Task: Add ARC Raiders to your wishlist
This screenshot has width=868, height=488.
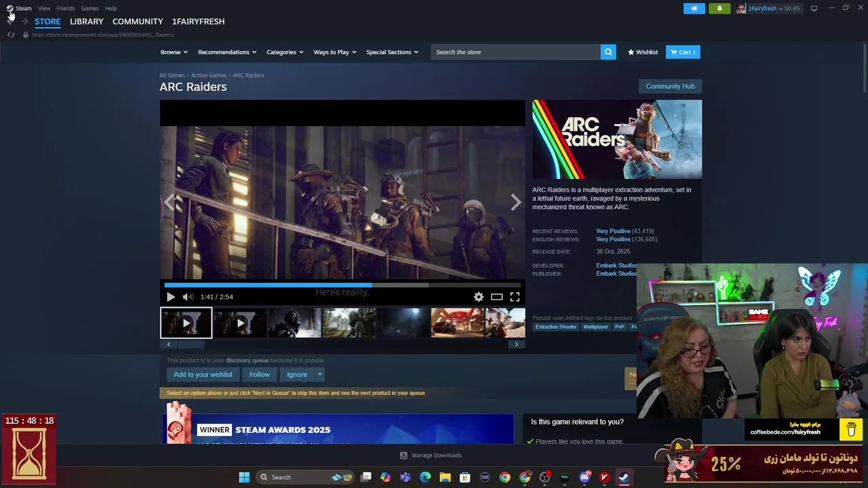Action: 203,374
